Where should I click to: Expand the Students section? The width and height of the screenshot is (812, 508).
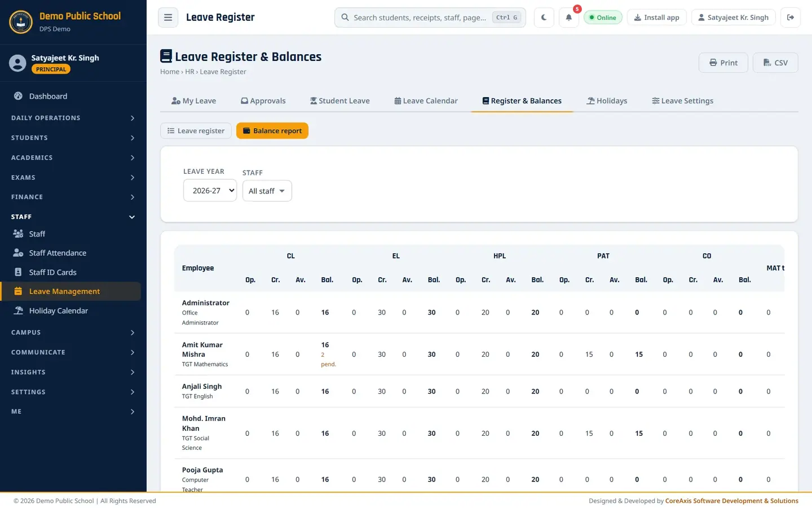click(73, 138)
